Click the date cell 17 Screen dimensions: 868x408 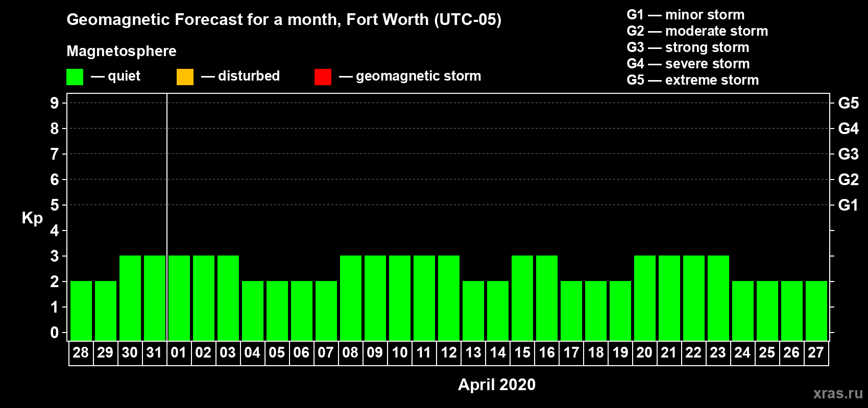click(x=571, y=353)
